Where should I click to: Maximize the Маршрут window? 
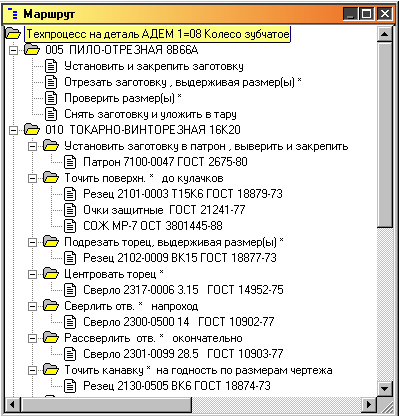coord(366,14)
